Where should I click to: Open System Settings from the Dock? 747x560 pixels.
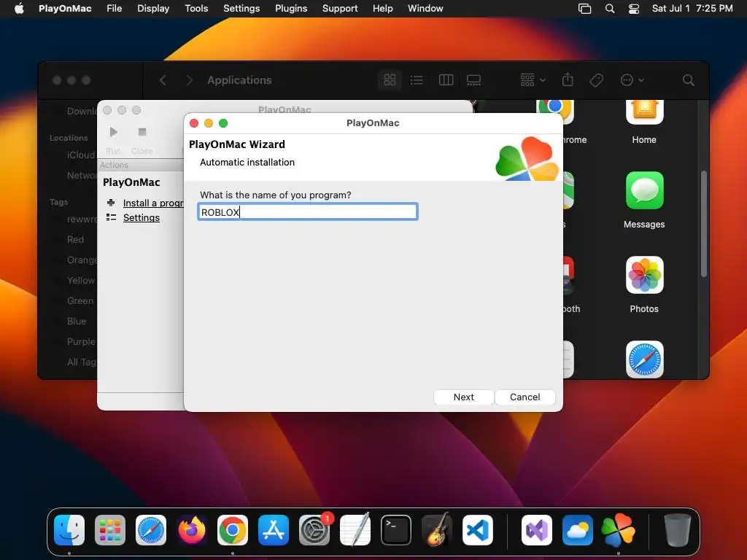click(x=314, y=530)
